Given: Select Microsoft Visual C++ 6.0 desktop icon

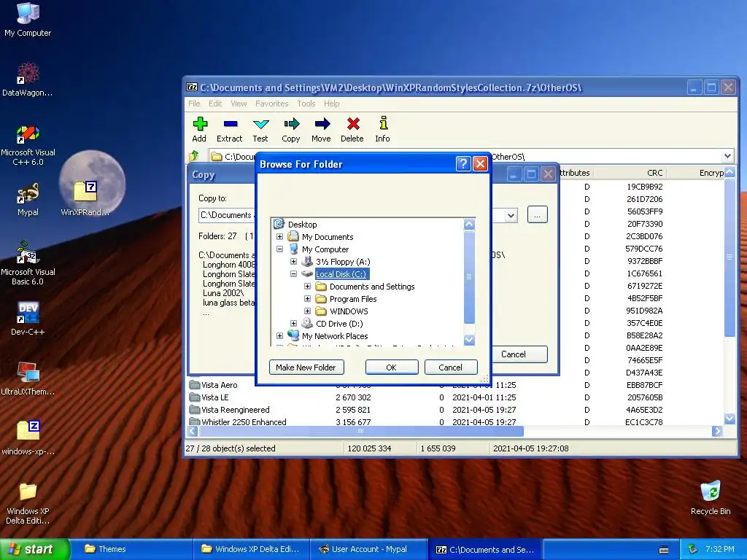Looking at the screenshot, I should [28, 145].
